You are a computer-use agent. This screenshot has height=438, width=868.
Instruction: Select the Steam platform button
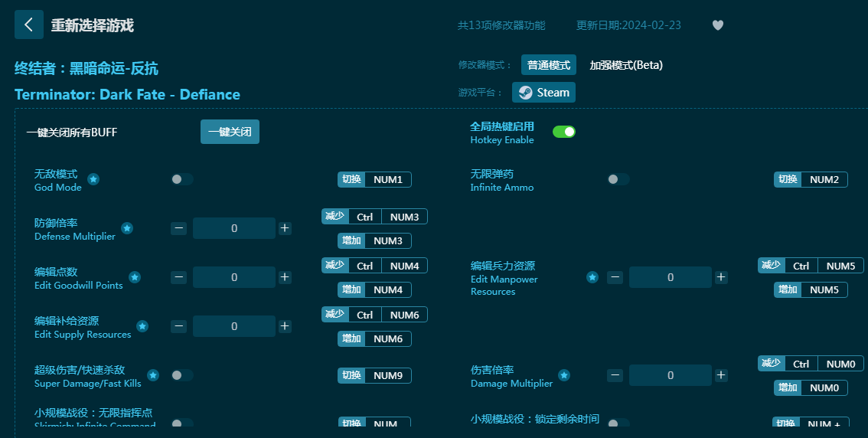(x=543, y=93)
